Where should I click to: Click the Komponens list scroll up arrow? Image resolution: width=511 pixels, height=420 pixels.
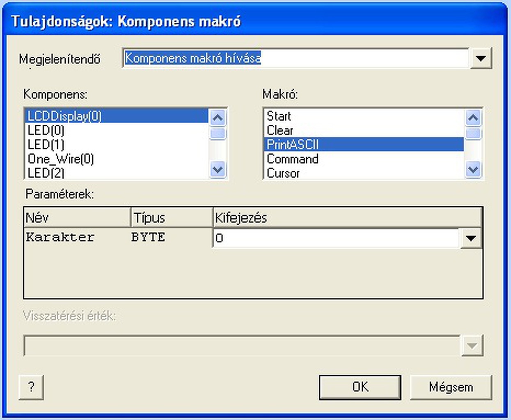pos(218,118)
